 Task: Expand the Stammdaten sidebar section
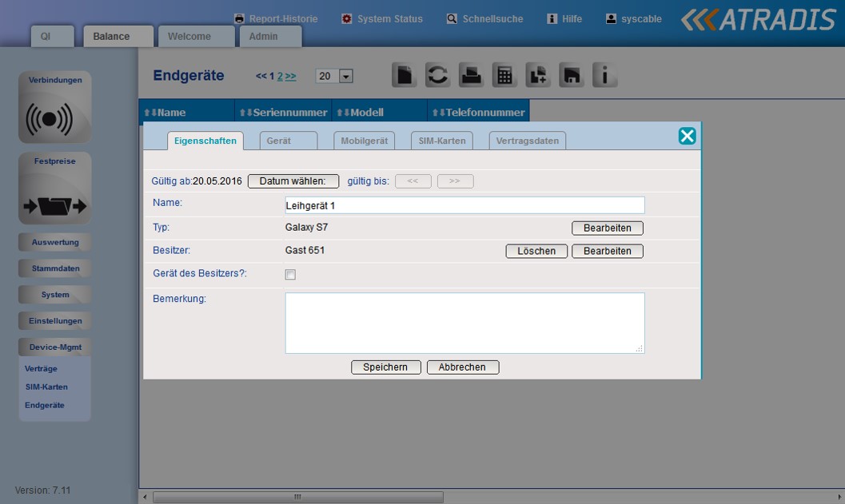pos(55,268)
